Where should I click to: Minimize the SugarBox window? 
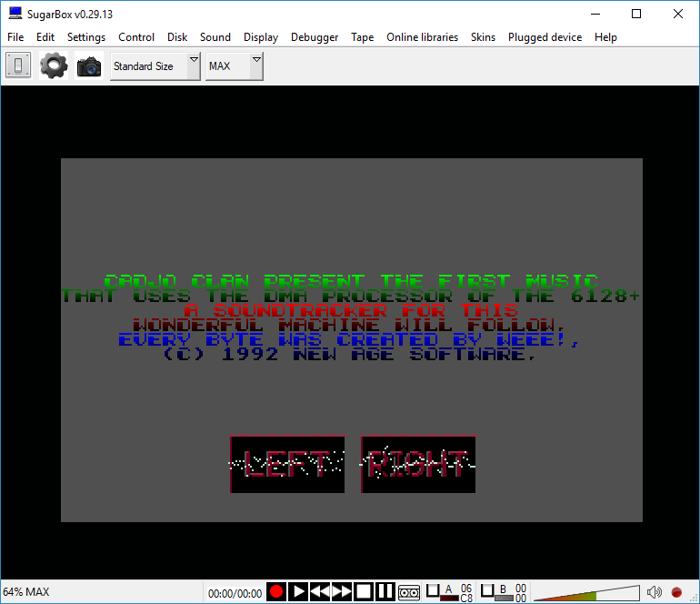[x=595, y=14]
